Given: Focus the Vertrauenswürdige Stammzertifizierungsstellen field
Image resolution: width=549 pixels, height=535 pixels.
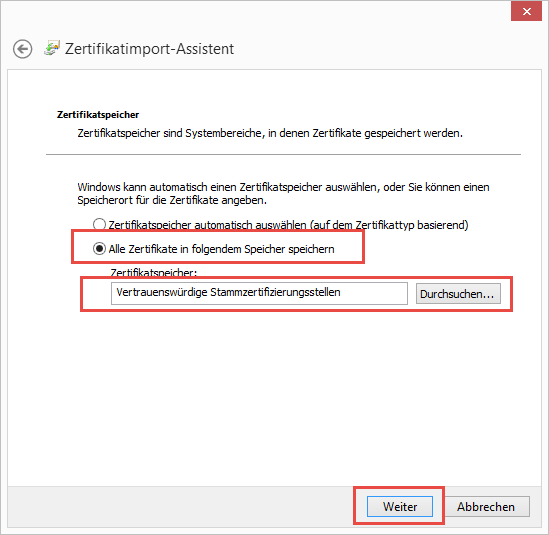Looking at the screenshot, I should [x=259, y=293].
